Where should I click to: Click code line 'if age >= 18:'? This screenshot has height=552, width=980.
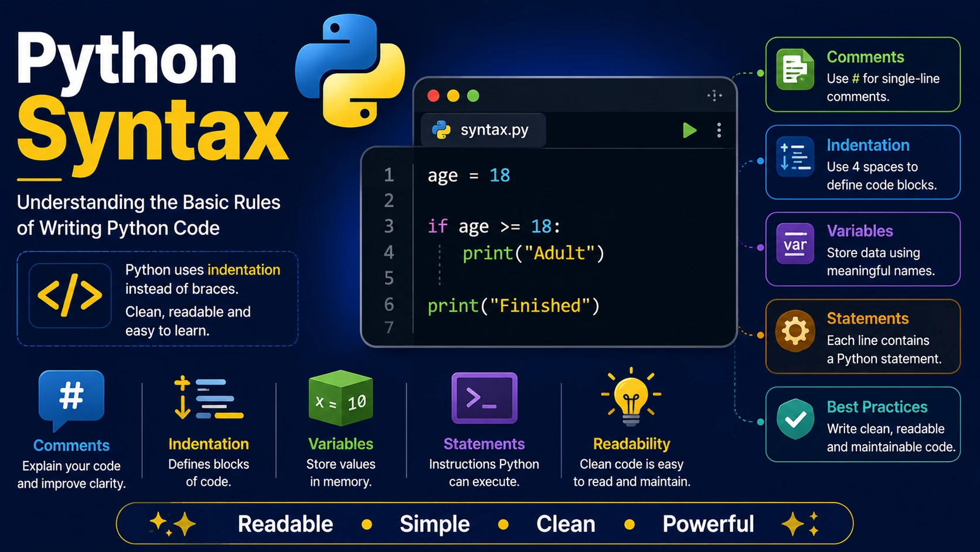coord(494,227)
